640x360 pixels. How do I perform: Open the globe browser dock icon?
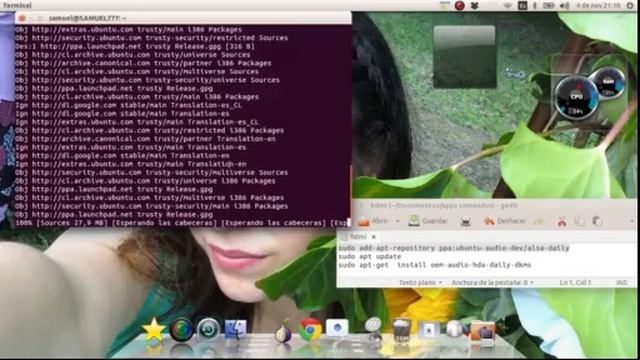coord(181,330)
